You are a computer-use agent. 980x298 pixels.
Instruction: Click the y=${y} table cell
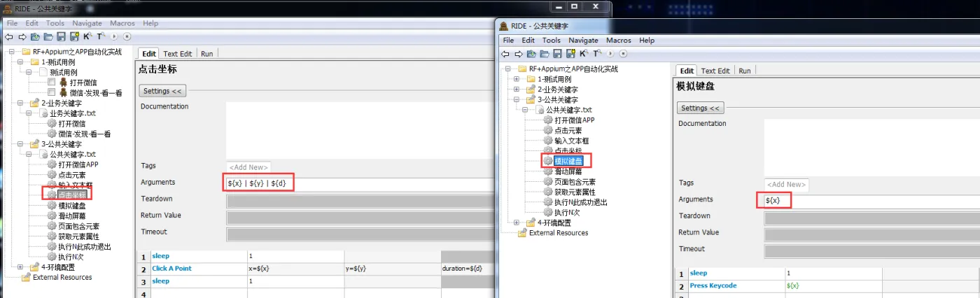point(392,269)
